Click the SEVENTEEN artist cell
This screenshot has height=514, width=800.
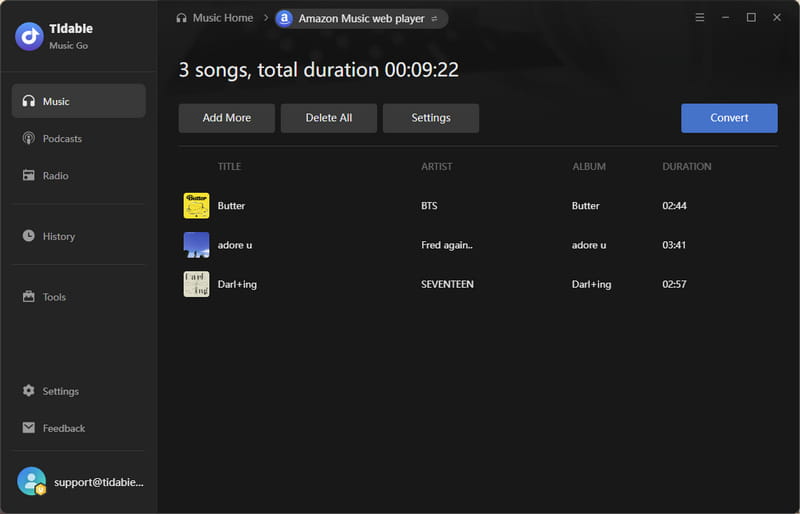(447, 284)
